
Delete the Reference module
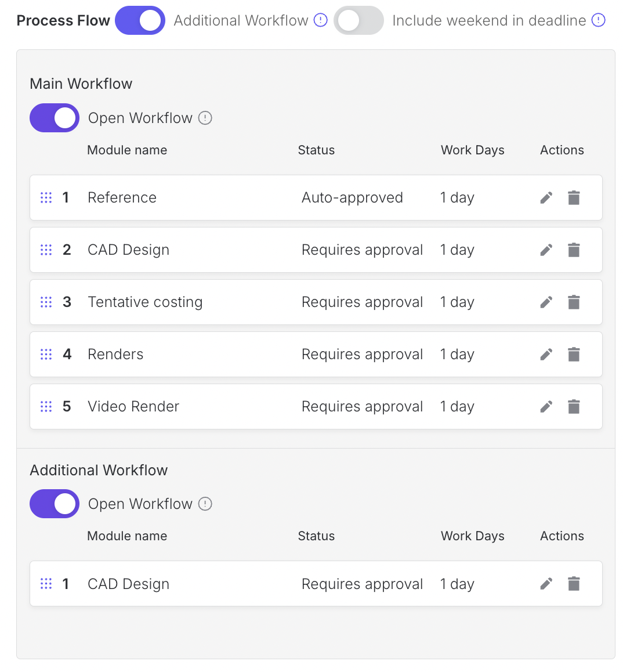[574, 198]
